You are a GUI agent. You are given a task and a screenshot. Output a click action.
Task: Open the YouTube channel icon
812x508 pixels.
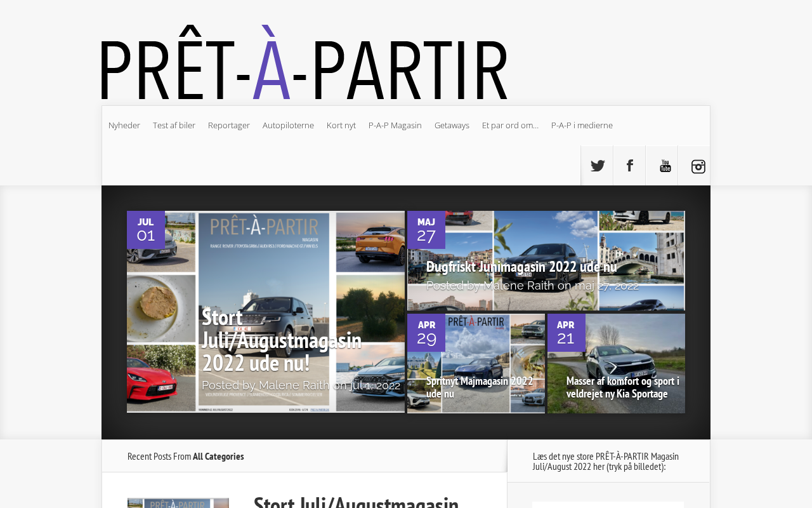(x=662, y=166)
